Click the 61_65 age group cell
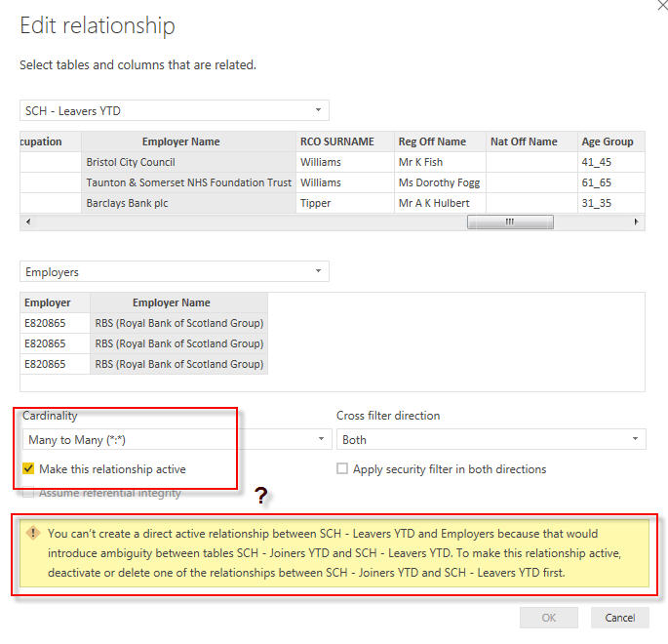668x644 pixels. (x=610, y=182)
